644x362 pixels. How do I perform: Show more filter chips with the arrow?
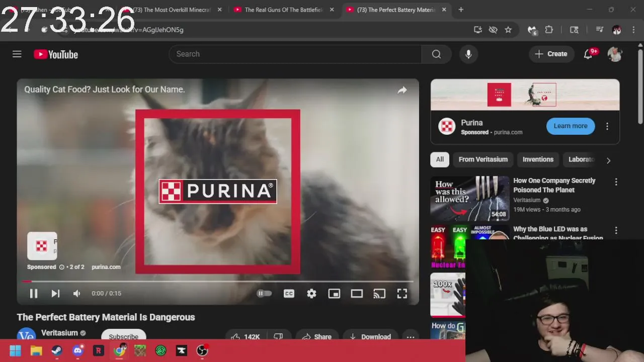coord(608,160)
